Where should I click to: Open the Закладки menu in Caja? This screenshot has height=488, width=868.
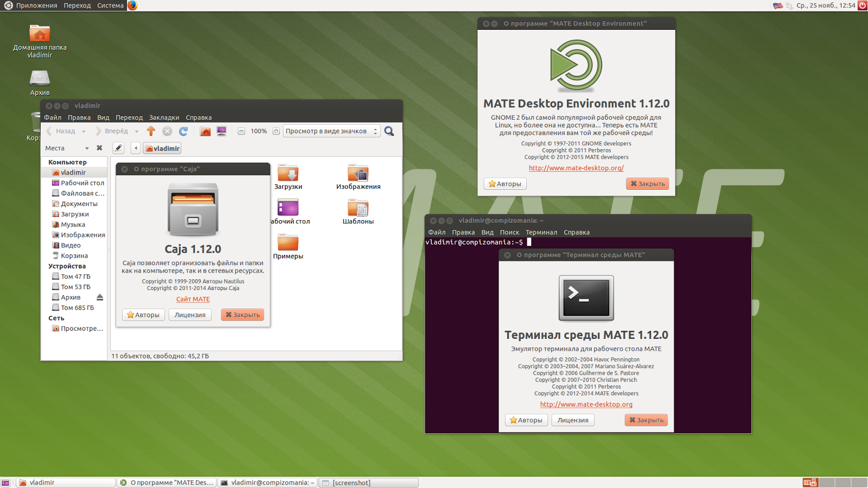coord(164,117)
